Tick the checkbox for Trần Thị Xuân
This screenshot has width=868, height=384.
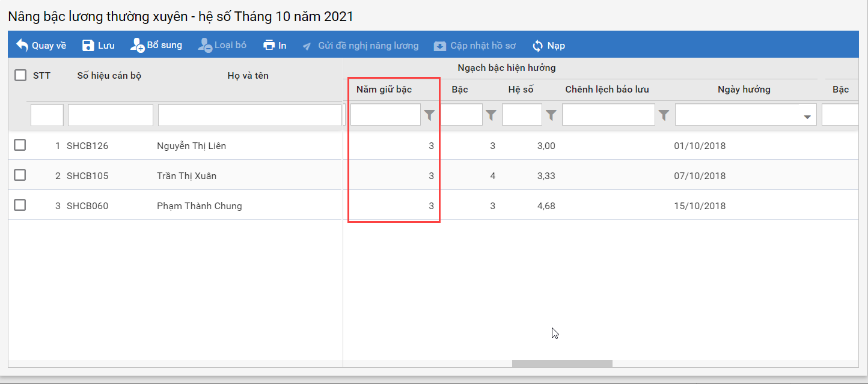(20, 175)
